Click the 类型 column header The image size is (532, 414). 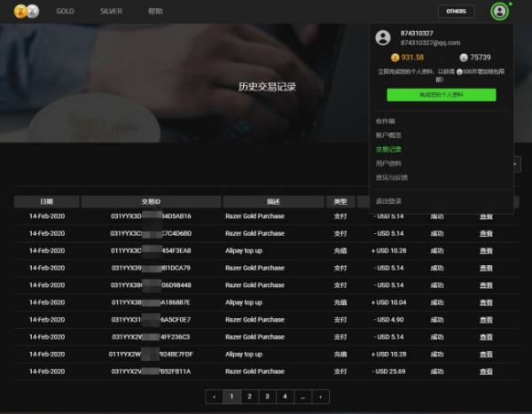point(340,201)
